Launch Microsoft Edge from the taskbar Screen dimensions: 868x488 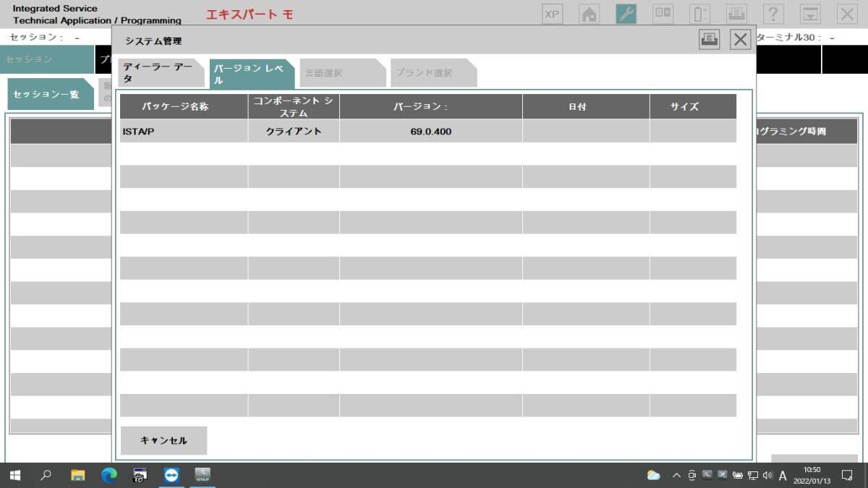click(x=109, y=475)
